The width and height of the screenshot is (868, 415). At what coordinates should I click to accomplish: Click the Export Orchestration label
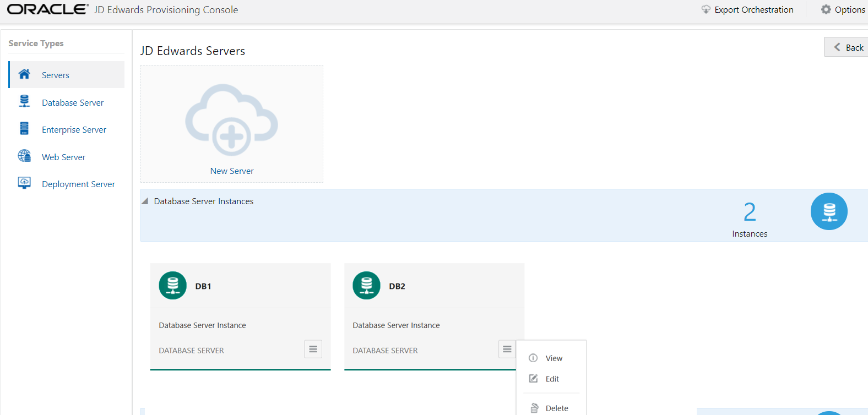coord(754,10)
